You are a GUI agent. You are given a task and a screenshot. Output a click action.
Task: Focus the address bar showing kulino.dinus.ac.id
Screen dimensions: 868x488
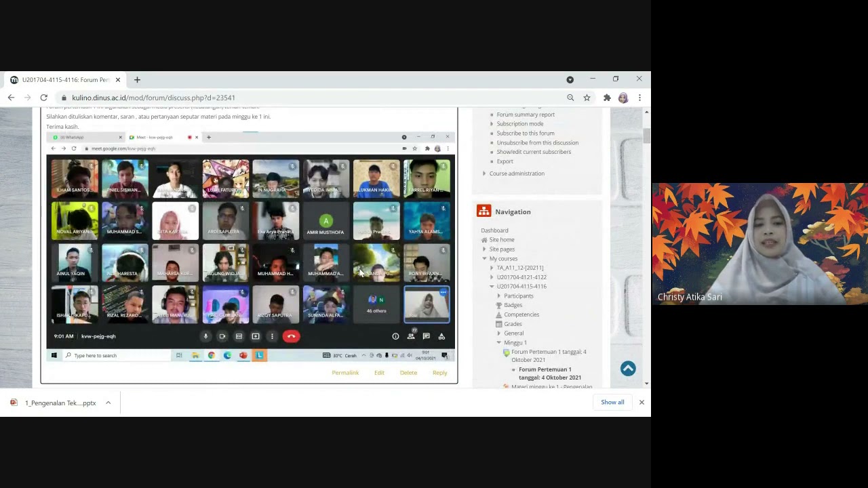tap(312, 98)
